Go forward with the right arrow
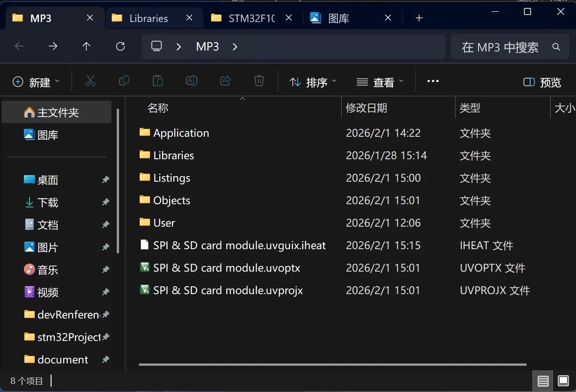Screen dimensions: 576x392 pos(53,46)
